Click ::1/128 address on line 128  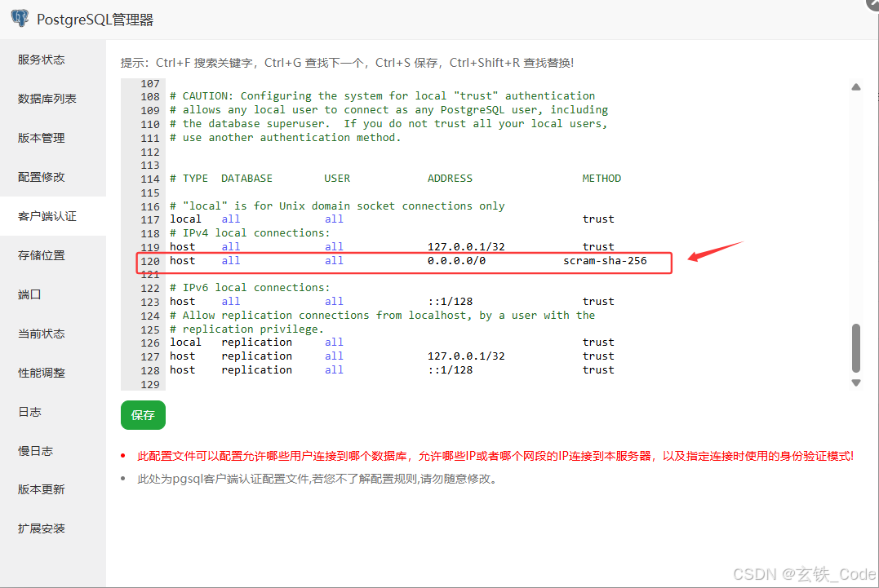450,370
